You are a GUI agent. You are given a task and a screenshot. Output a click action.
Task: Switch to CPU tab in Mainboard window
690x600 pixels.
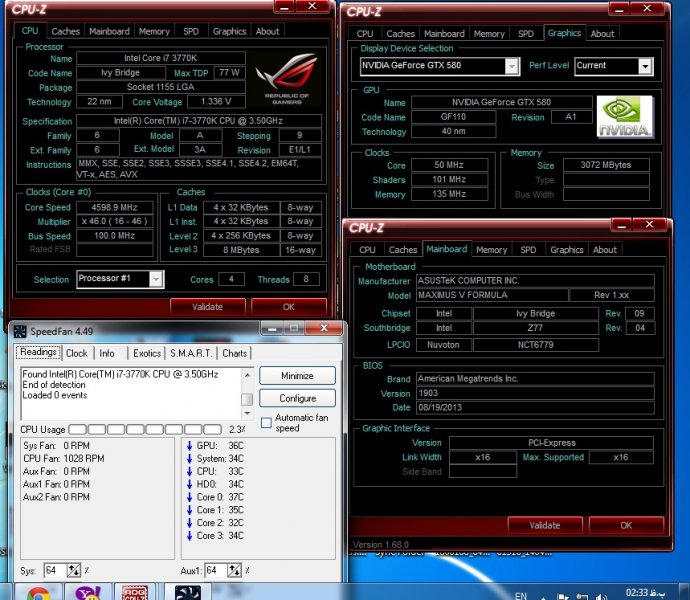[x=367, y=250]
